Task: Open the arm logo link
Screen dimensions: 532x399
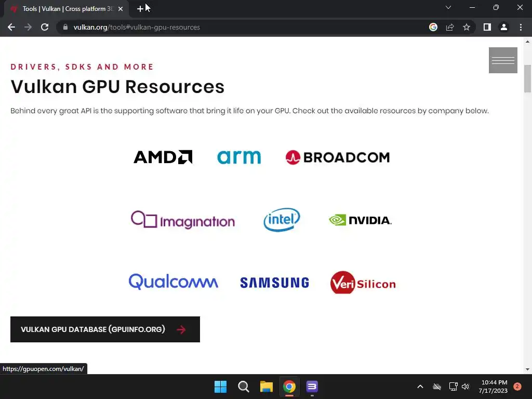Action: pyautogui.click(x=239, y=157)
